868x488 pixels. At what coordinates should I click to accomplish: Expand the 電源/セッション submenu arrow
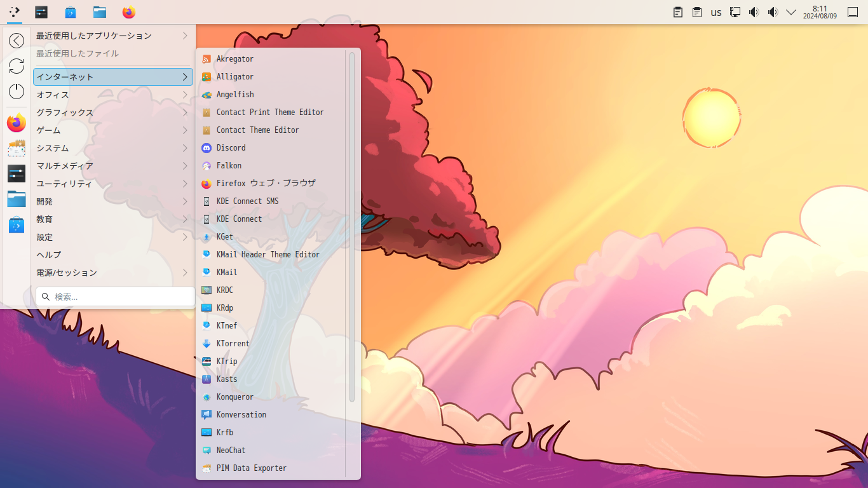(x=185, y=273)
